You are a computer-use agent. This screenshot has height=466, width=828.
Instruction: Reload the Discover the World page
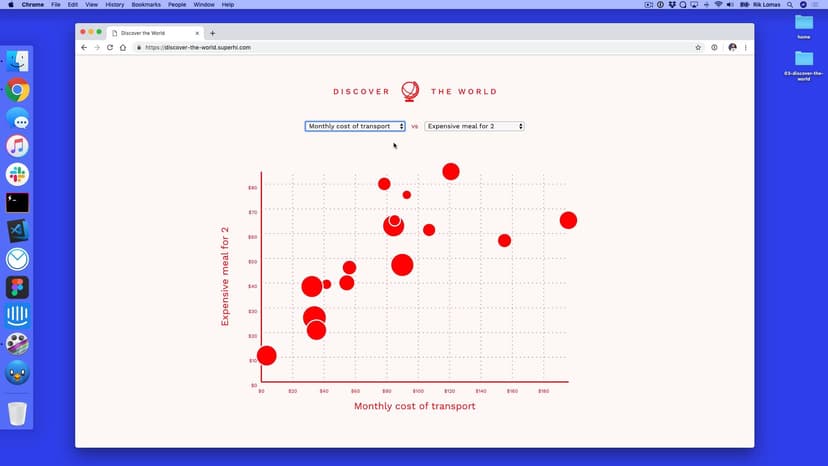pyautogui.click(x=110, y=47)
